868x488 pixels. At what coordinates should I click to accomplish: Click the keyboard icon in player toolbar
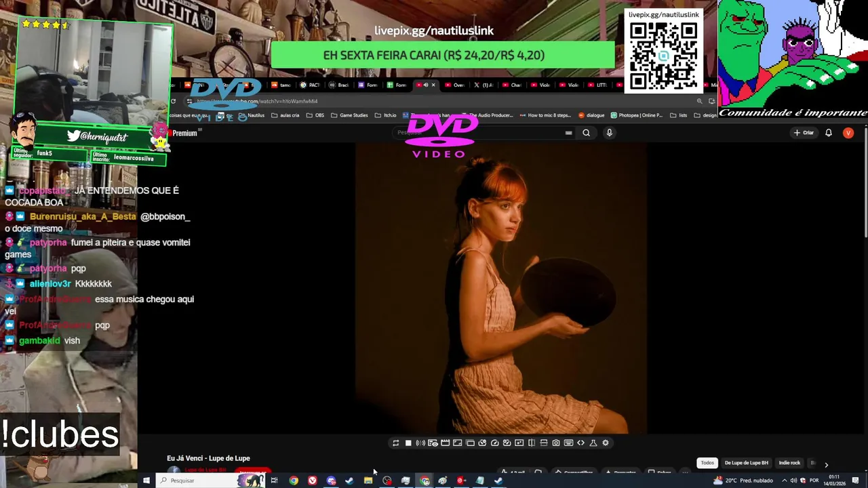pyautogui.click(x=568, y=443)
